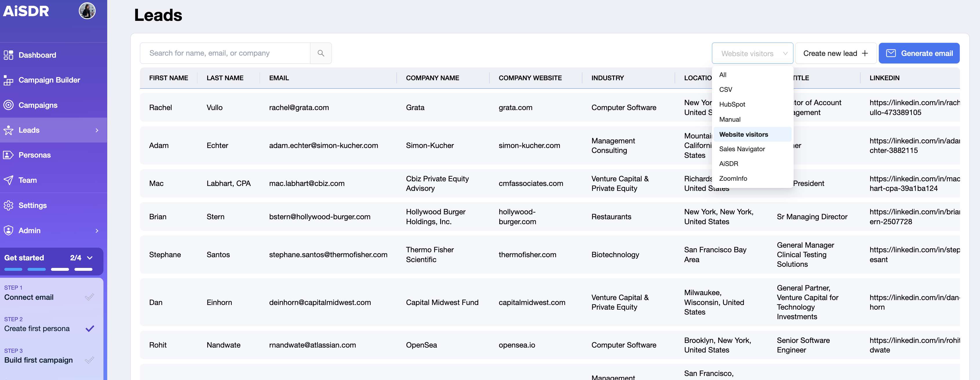Screen dimensions: 980x380
Task: Click the Team paper-plane icon
Action: (8, 180)
